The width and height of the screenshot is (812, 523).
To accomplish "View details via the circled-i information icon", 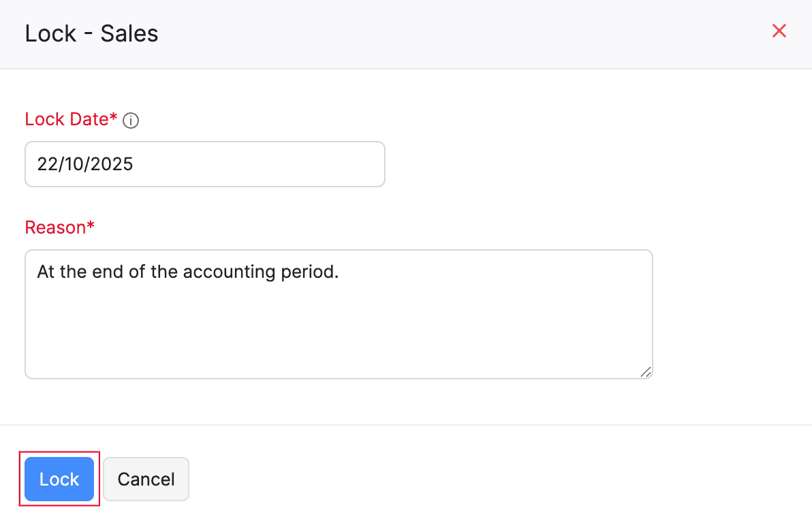I will coord(130,120).
